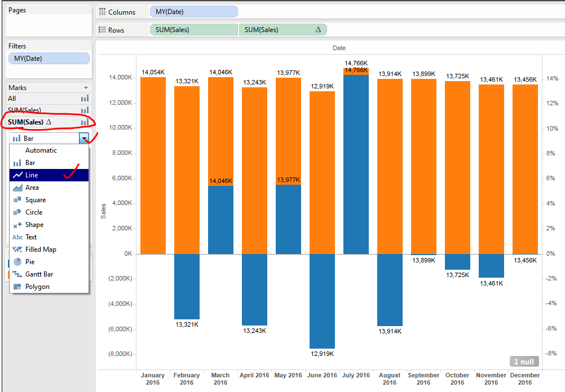The width and height of the screenshot is (565, 392).
Task: Pick Shape mark type
Action: (x=49, y=225)
